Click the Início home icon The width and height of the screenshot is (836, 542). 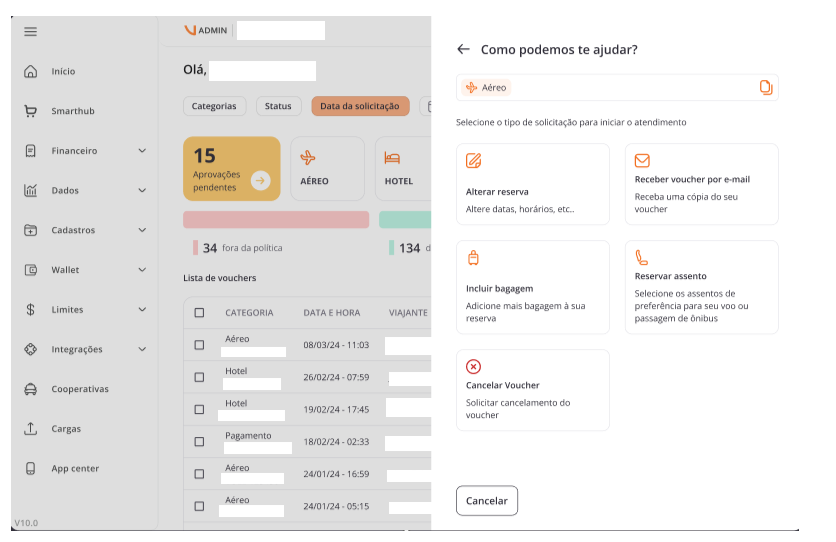(30, 71)
